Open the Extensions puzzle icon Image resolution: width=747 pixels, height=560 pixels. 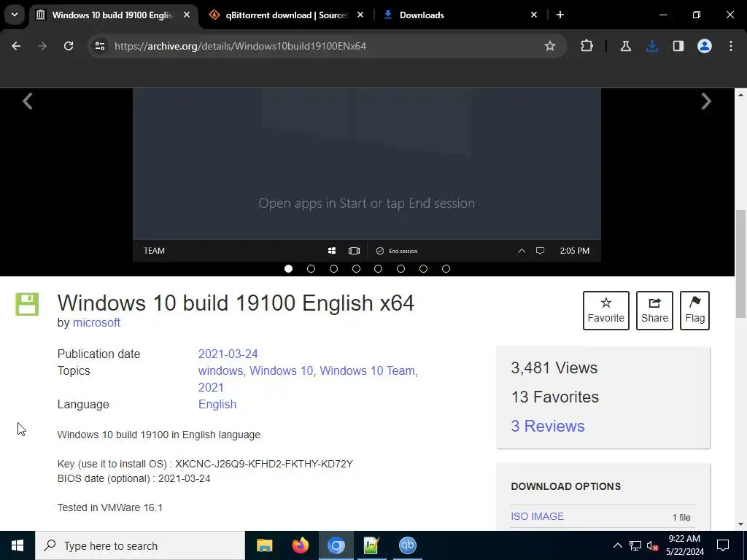(x=587, y=46)
